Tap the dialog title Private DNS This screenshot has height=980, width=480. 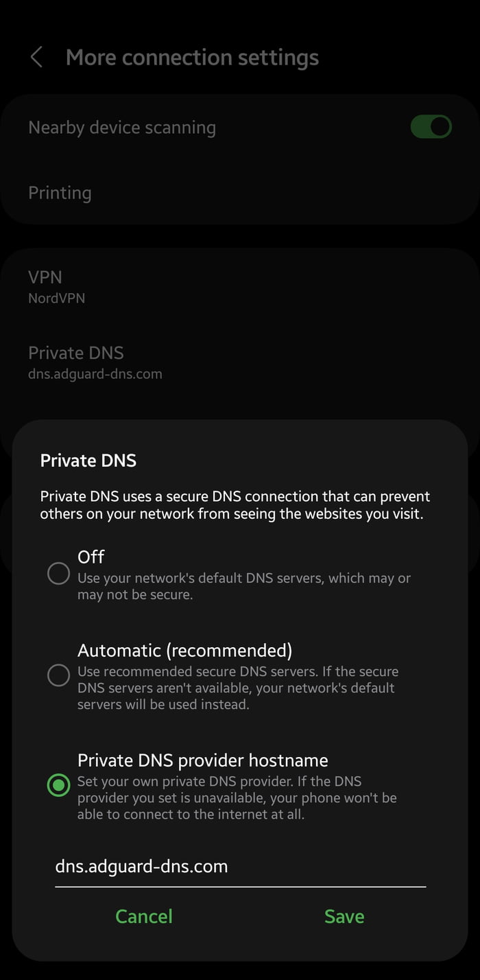[x=88, y=460]
